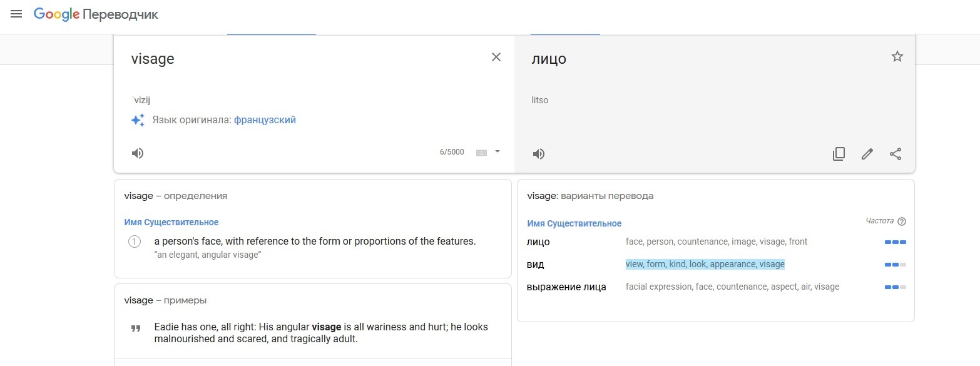This screenshot has height=366, width=980.
Task: Click the французский detected language link
Action: coord(265,120)
